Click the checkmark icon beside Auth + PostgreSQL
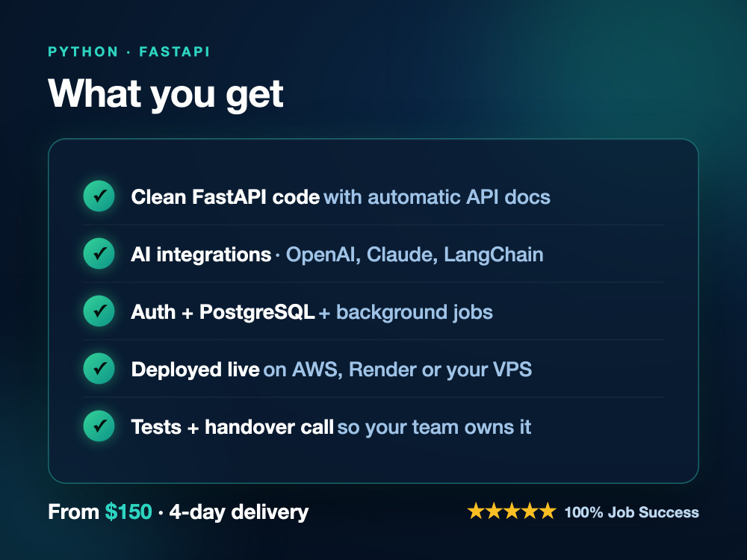This screenshot has width=747, height=560. tap(99, 311)
